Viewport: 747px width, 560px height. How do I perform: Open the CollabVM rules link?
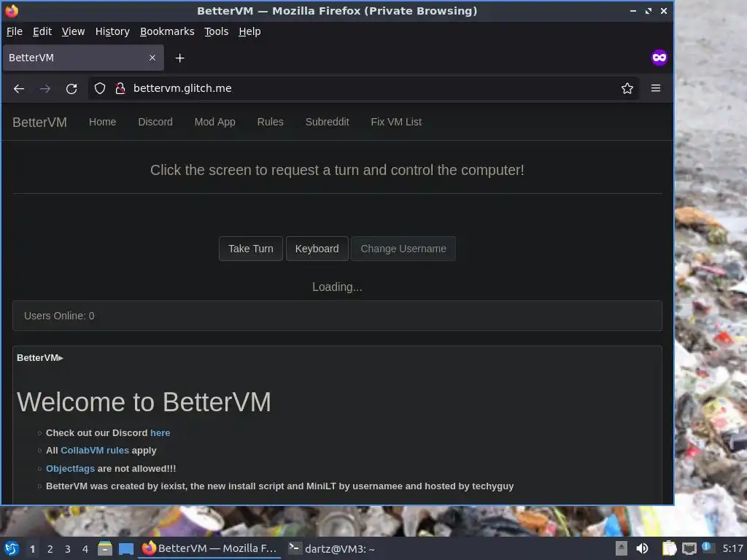[95, 451]
